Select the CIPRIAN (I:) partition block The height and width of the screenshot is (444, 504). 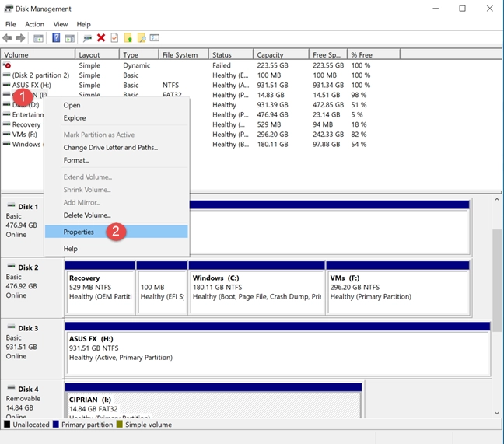pos(213,400)
